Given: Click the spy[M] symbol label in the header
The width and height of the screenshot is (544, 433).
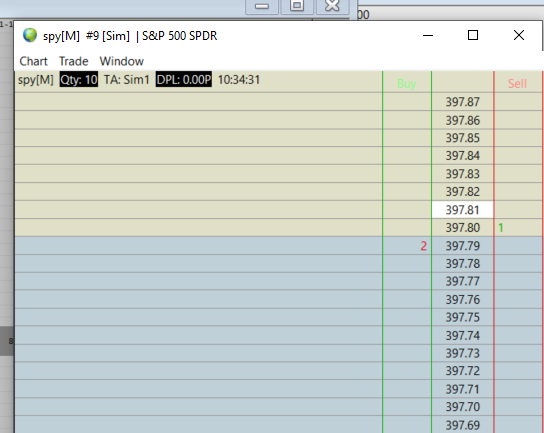Looking at the screenshot, I should coord(36,79).
